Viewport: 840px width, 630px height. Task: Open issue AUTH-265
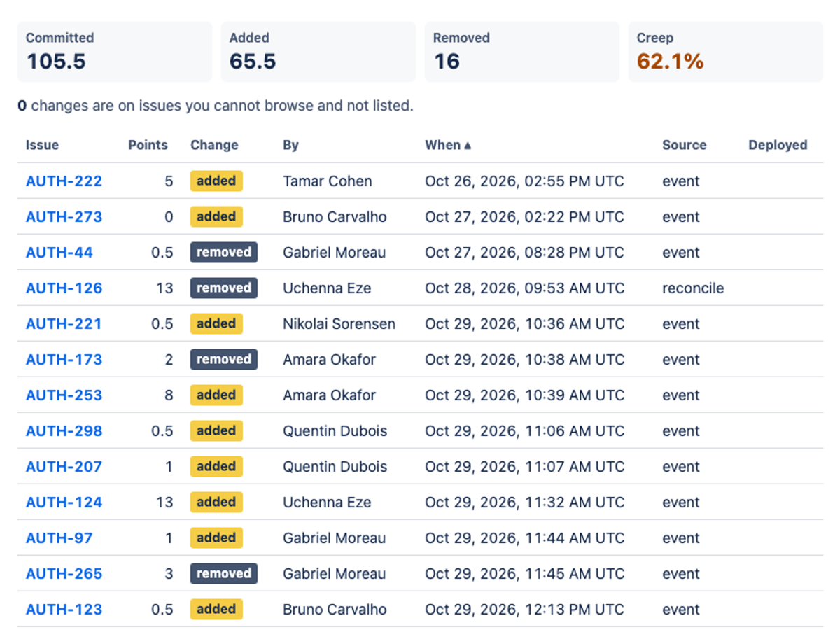coord(64,574)
